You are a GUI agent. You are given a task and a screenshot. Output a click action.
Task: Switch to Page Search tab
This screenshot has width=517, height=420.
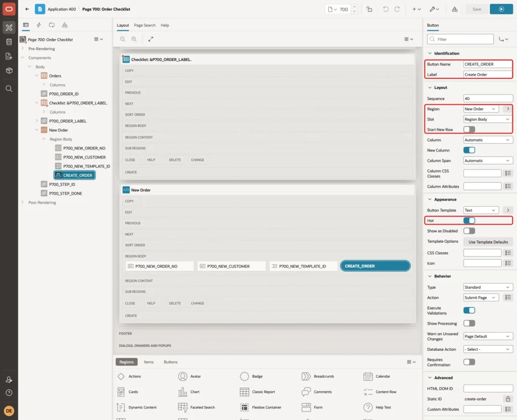pos(144,25)
